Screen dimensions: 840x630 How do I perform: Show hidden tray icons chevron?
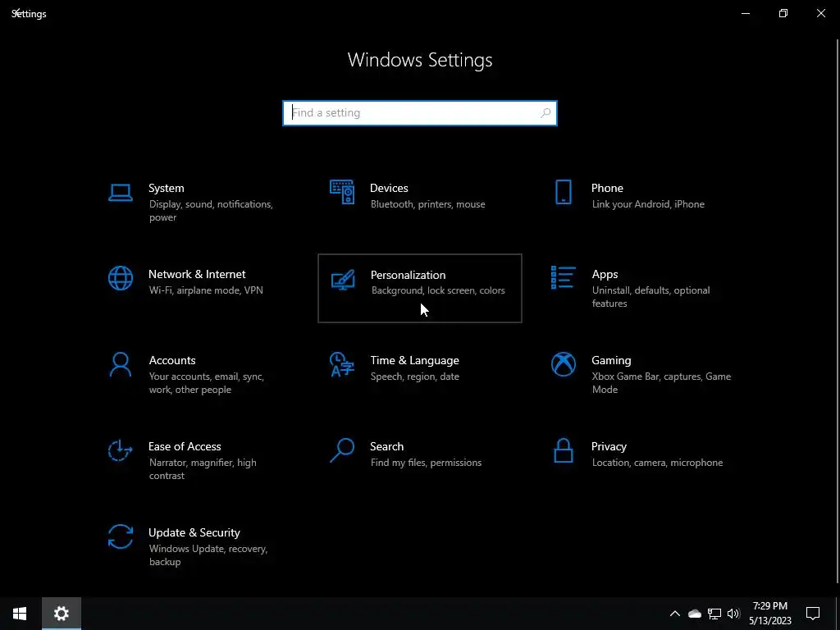click(675, 614)
